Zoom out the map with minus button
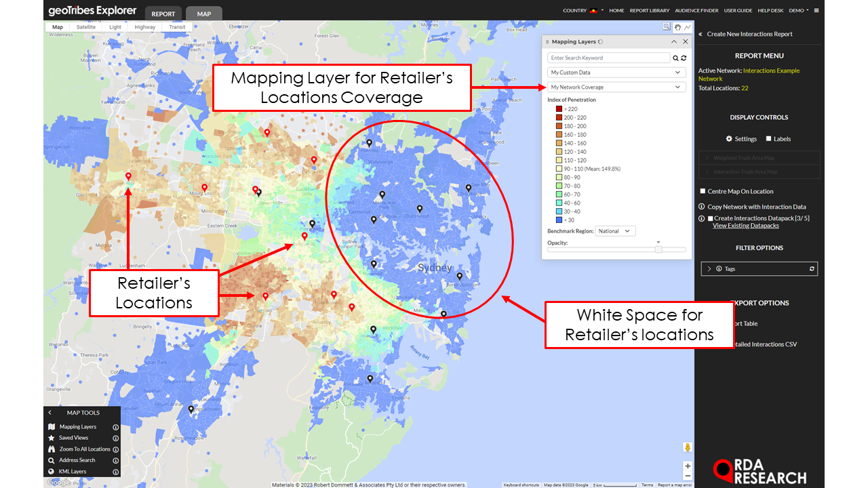 click(688, 476)
